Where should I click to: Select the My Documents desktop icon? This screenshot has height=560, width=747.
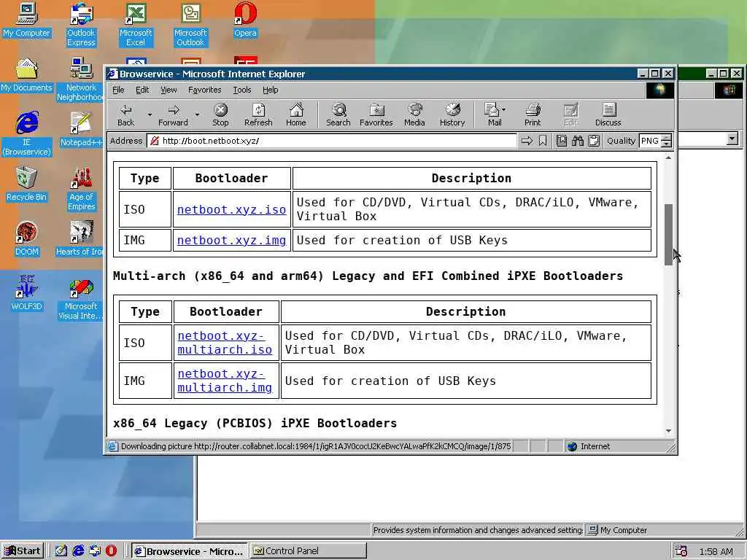[26, 75]
